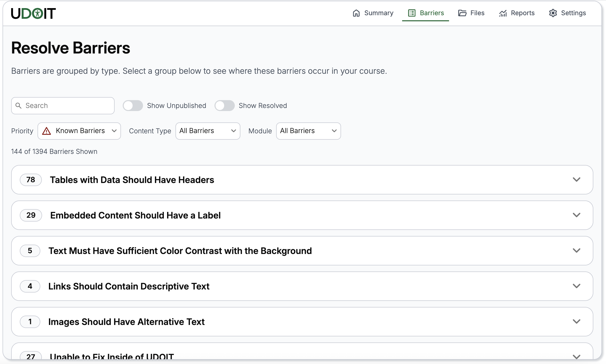Open the Content Type dropdown

[x=208, y=131]
